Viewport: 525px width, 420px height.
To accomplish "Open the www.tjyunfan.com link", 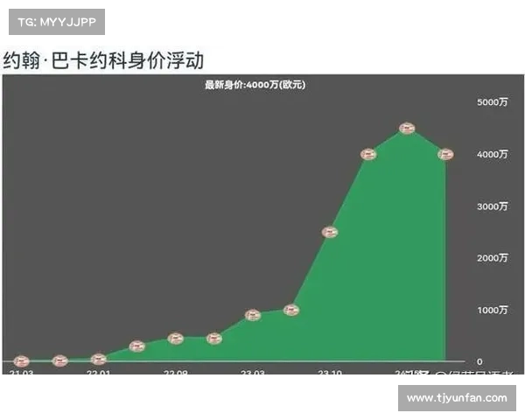I will click(457, 398).
